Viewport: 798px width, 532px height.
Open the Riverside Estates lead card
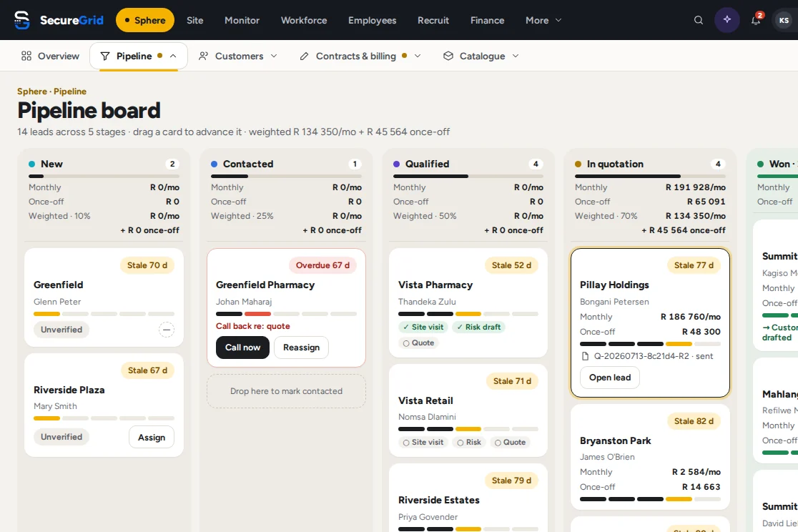click(x=468, y=499)
